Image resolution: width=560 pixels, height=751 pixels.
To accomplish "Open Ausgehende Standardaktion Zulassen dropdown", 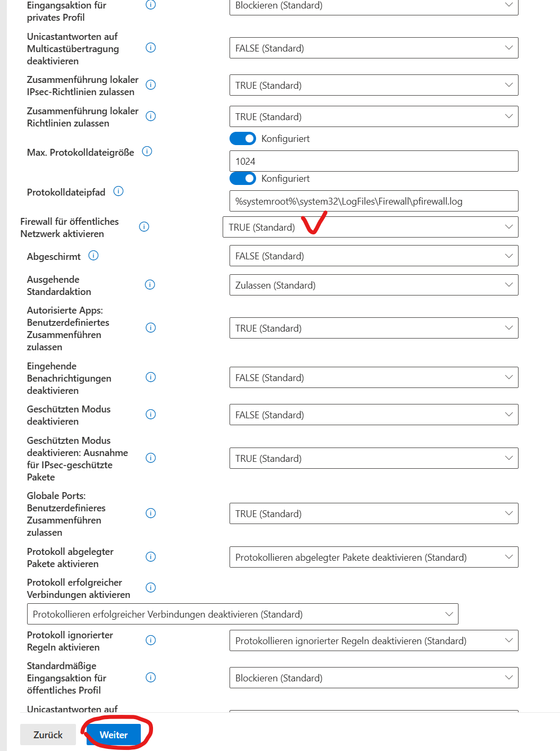I will click(x=374, y=285).
